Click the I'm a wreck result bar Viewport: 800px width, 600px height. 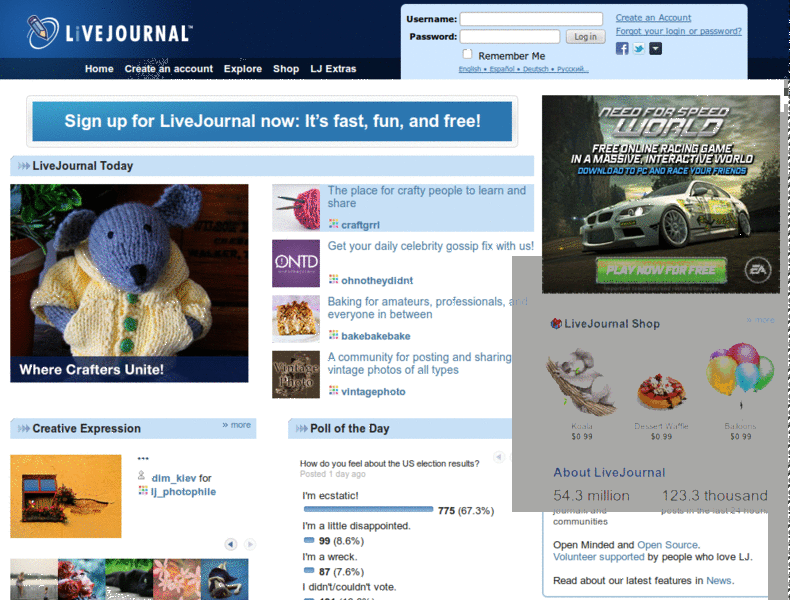pyautogui.click(x=309, y=570)
